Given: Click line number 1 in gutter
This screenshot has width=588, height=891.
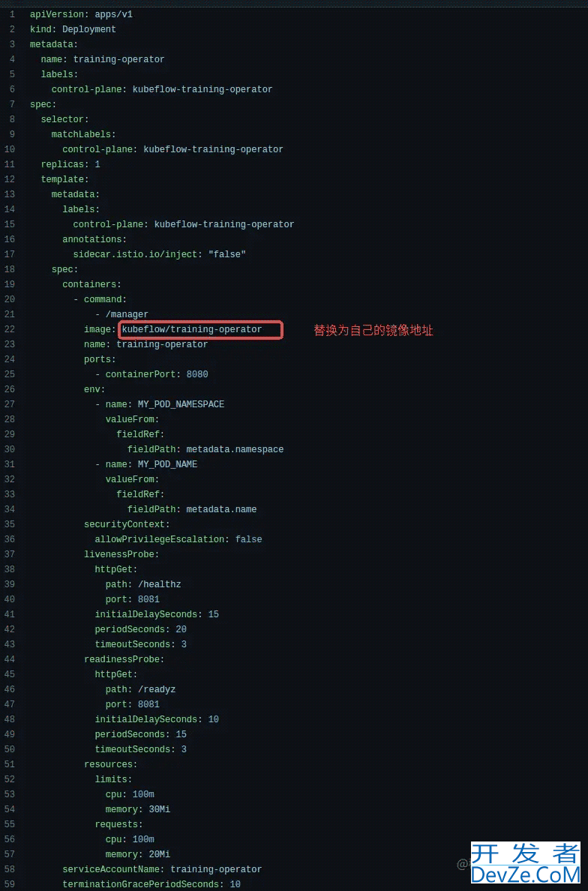Looking at the screenshot, I should click(x=12, y=14).
